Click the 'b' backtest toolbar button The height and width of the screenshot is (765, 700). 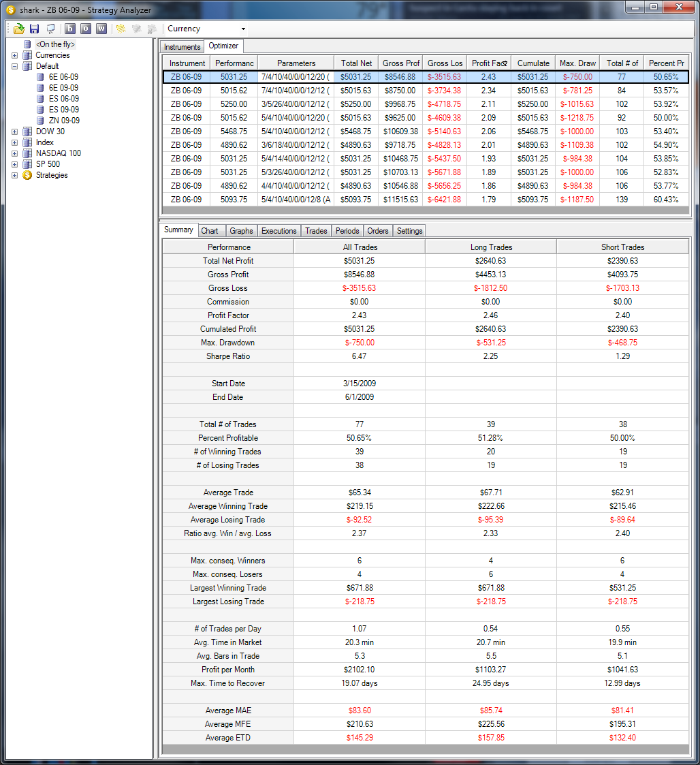[69, 29]
